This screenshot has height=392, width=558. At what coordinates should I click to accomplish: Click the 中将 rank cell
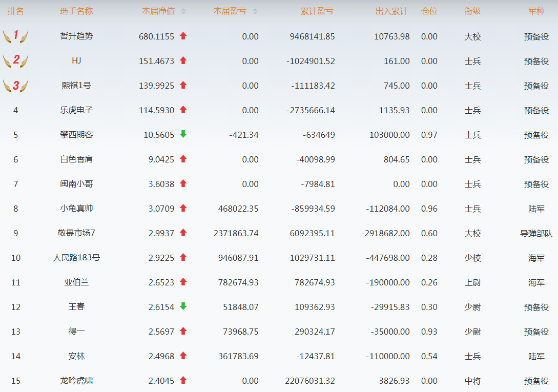(472, 381)
